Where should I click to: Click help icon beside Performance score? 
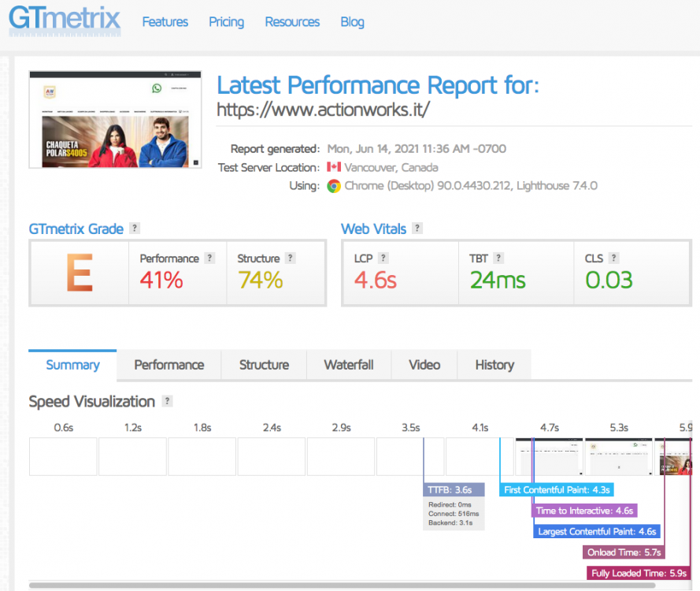[209, 258]
